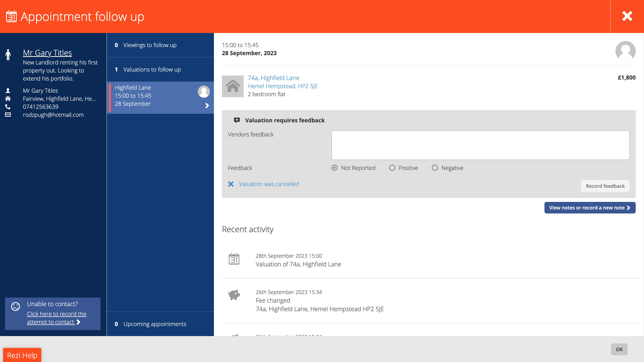Open the Rezi Help panel
Screen dimensions: 644x362
(22, 355)
